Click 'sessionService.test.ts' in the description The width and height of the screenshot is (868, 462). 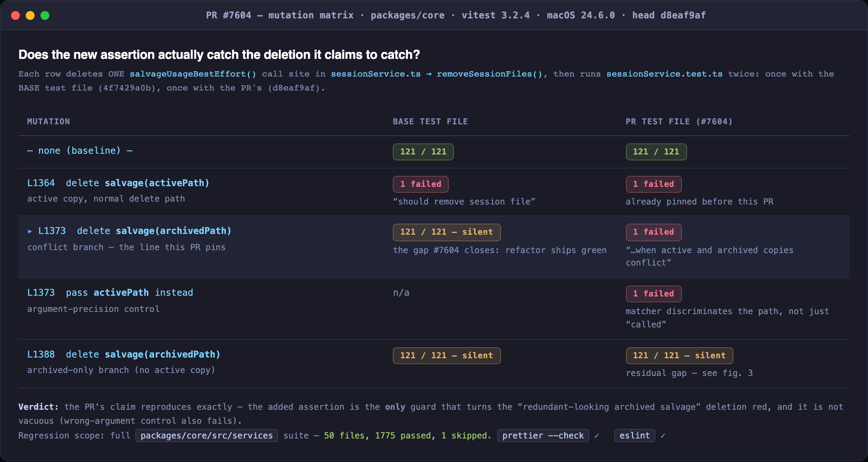click(x=664, y=74)
